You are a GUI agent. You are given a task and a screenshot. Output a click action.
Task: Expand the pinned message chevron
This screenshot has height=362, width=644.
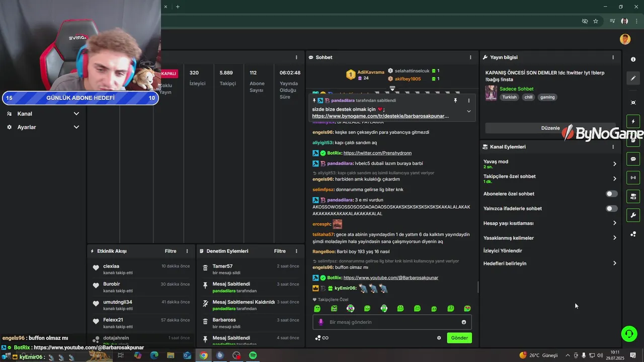468,111
